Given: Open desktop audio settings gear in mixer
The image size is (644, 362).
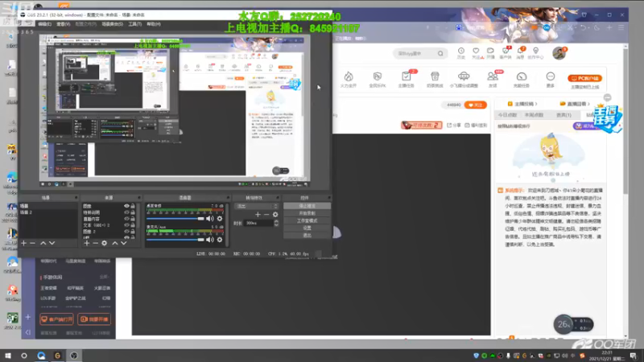Looking at the screenshot, I should [220, 219].
